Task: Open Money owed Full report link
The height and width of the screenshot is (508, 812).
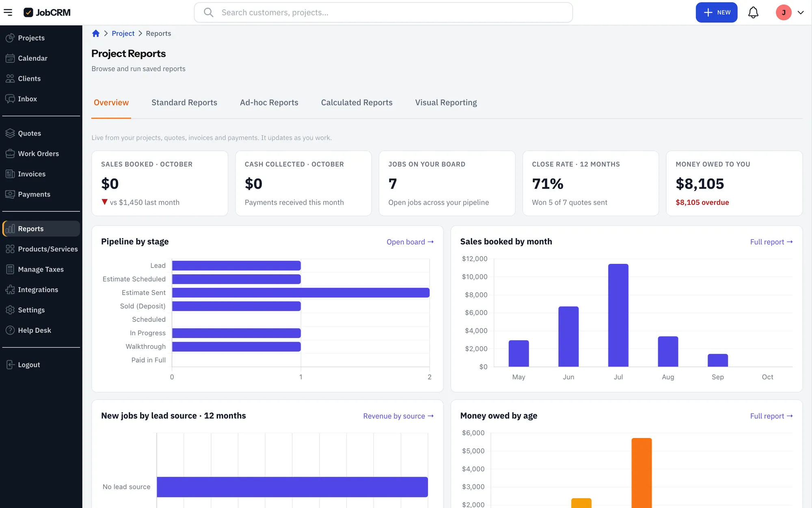Action: tap(771, 416)
